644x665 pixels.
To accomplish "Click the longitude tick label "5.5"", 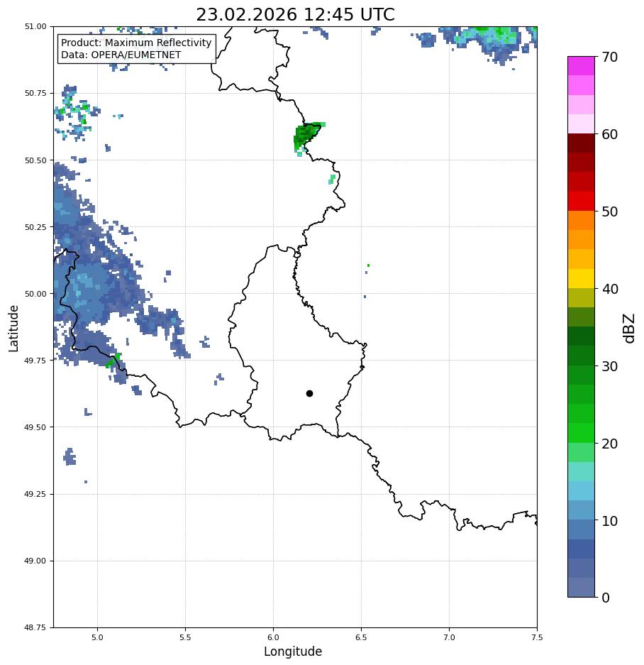I will click(x=185, y=637).
